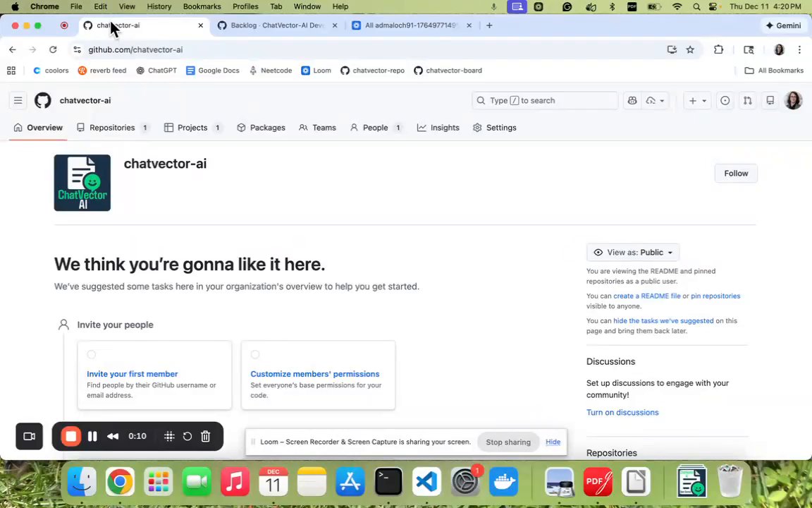Click the install app icon in address bar
This screenshot has width=812, height=508.
[x=672, y=50]
